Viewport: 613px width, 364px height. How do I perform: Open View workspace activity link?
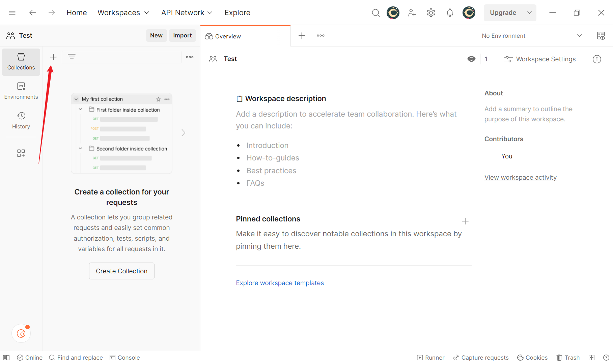[521, 178]
